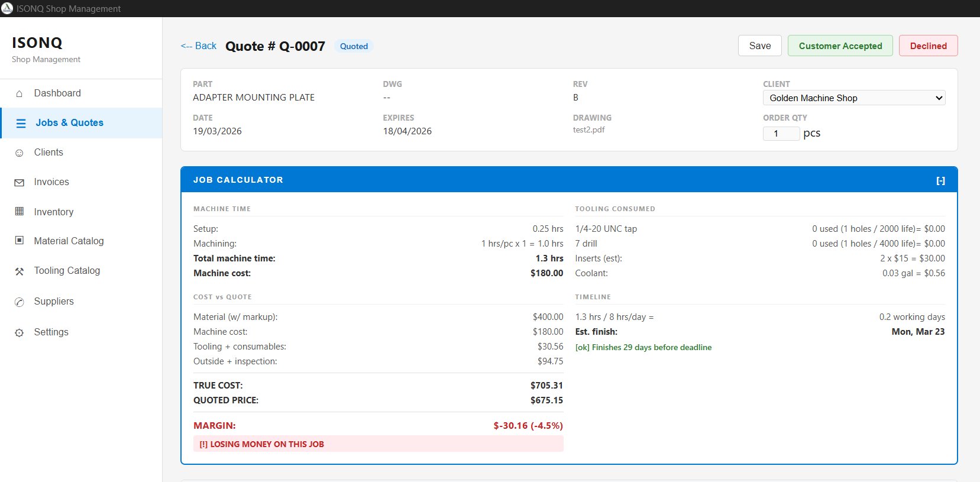Click the Back link

pos(199,46)
